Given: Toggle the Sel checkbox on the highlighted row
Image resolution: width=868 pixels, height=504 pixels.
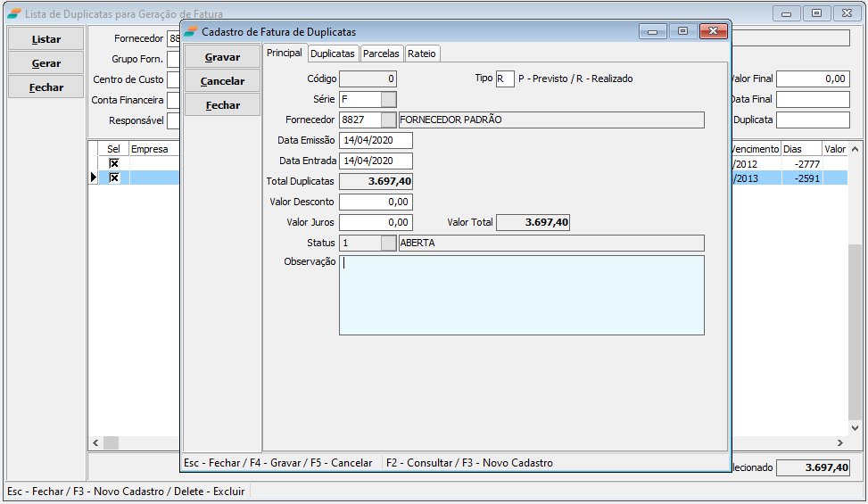Looking at the screenshot, I should [113, 178].
